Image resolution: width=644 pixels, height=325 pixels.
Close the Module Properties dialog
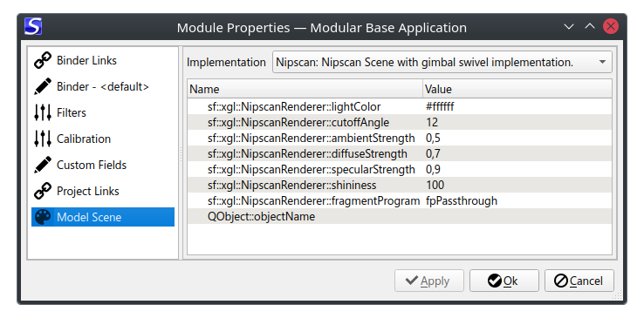(611, 27)
